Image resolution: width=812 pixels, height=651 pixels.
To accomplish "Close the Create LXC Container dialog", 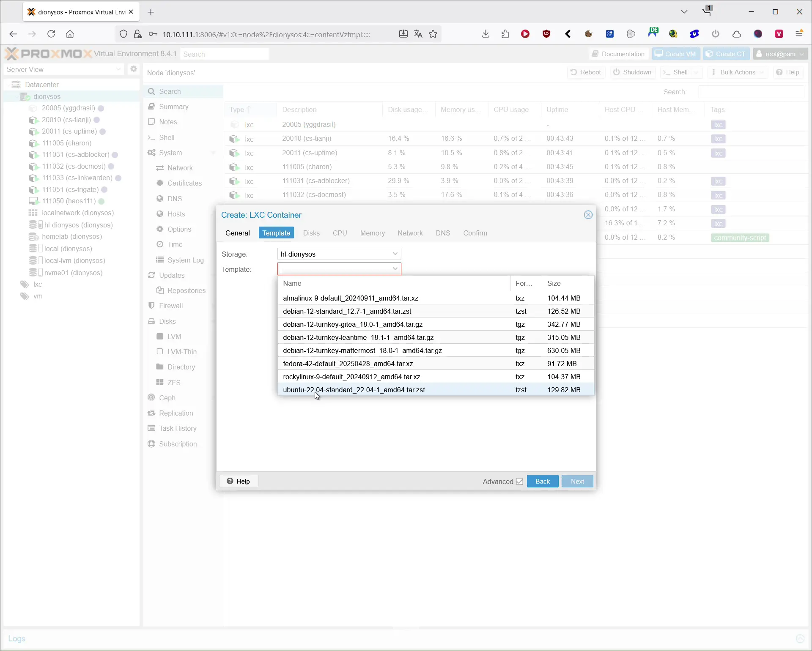I will click(x=588, y=215).
